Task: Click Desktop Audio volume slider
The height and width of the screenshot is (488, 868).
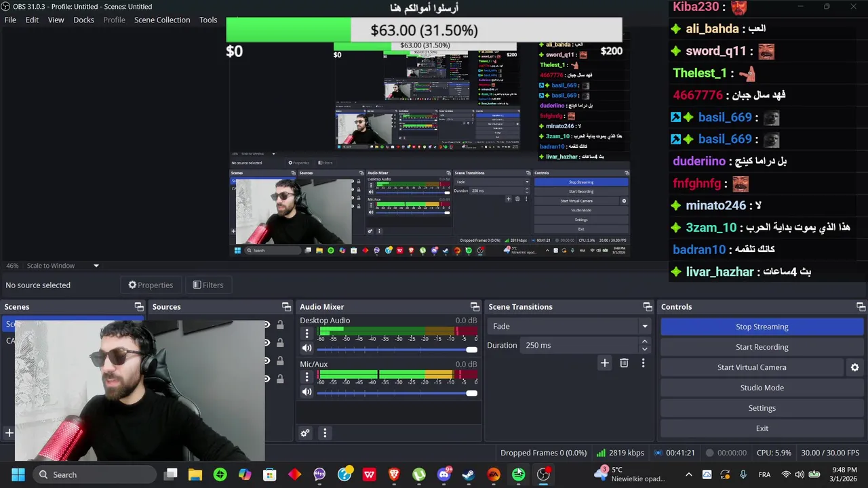Action: [397, 349]
